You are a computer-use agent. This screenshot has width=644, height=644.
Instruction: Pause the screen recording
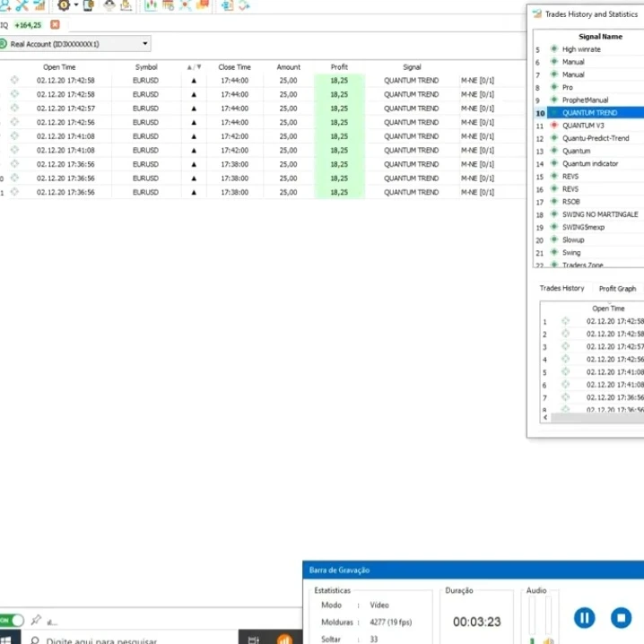coord(584,617)
